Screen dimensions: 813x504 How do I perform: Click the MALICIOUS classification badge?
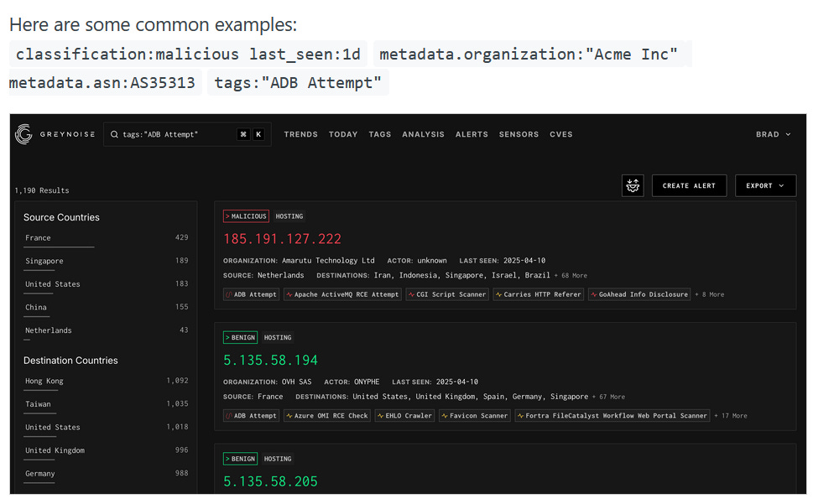246,216
